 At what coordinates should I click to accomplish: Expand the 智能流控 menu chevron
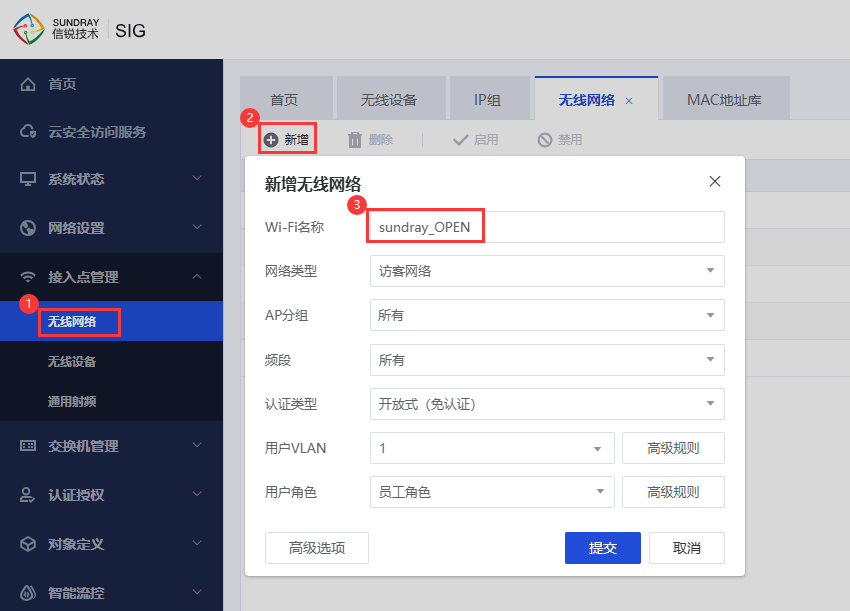[x=197, y=591]
